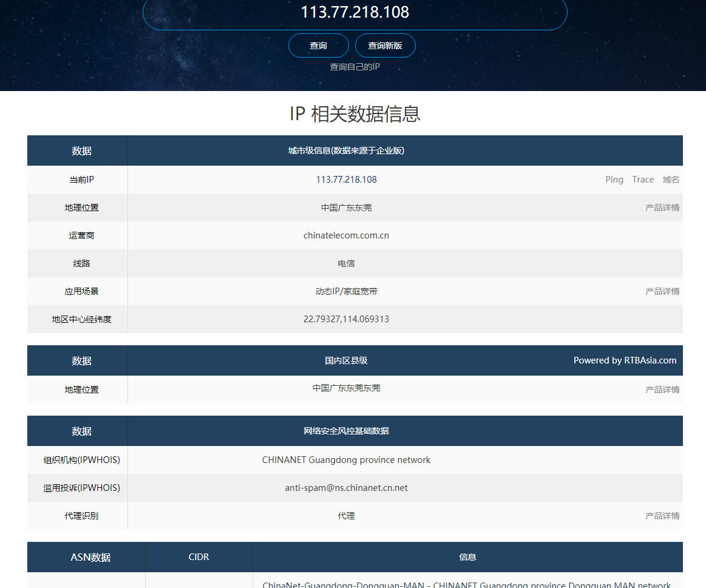Viewport: 706px width, 588px height.
Task: Click the Powered by RTBAsia.com link
Action: (x=625, y=360)
